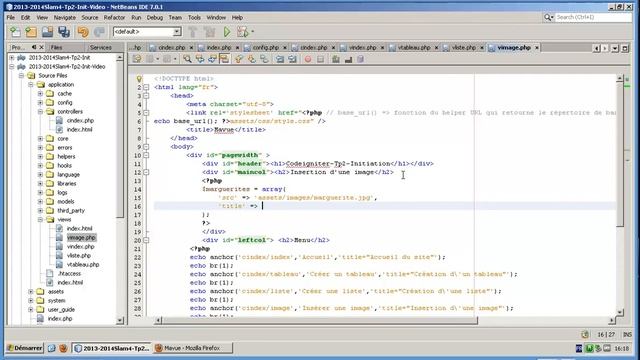640x360 pixels.
Task: Switch to the config.php editor tab
Action: tap(265, 48)
